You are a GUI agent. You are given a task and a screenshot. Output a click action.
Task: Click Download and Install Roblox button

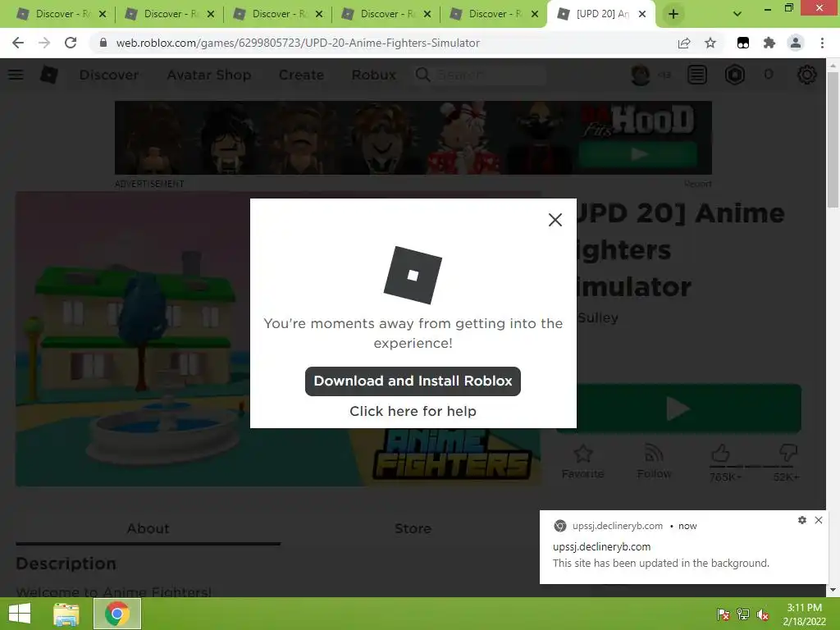click(x=413, y=381)
